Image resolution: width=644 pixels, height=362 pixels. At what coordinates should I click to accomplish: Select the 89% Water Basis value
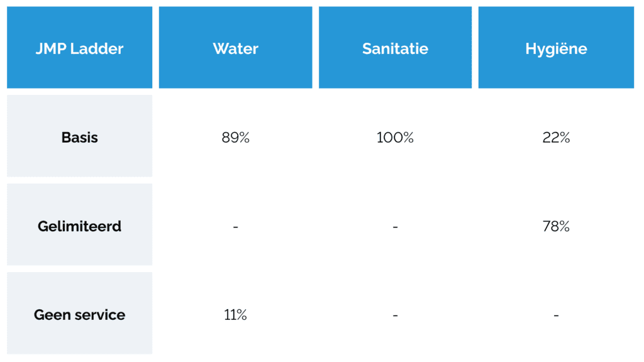point(235,138)
